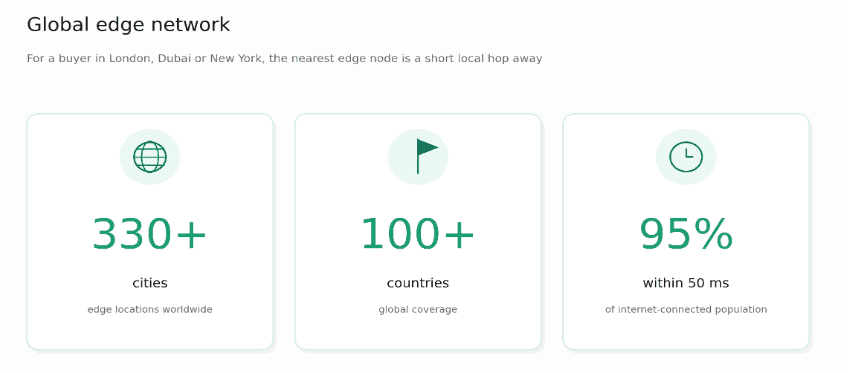Click the '100+' statistic
This screenshot has height=373, width=848.
click(x=418, y=234)
